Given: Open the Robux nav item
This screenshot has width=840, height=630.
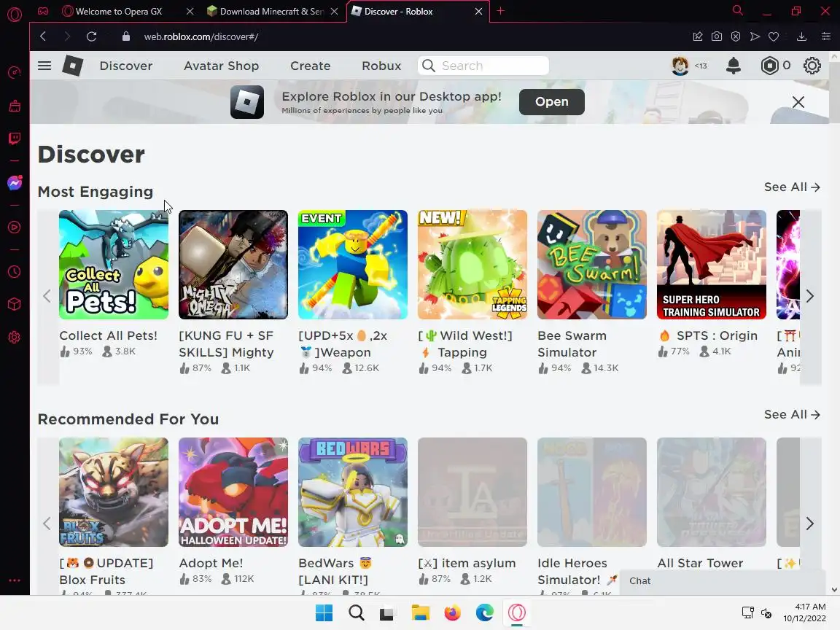Looking at the screenshot, I should pyautogui.click(x=381, y=66).
